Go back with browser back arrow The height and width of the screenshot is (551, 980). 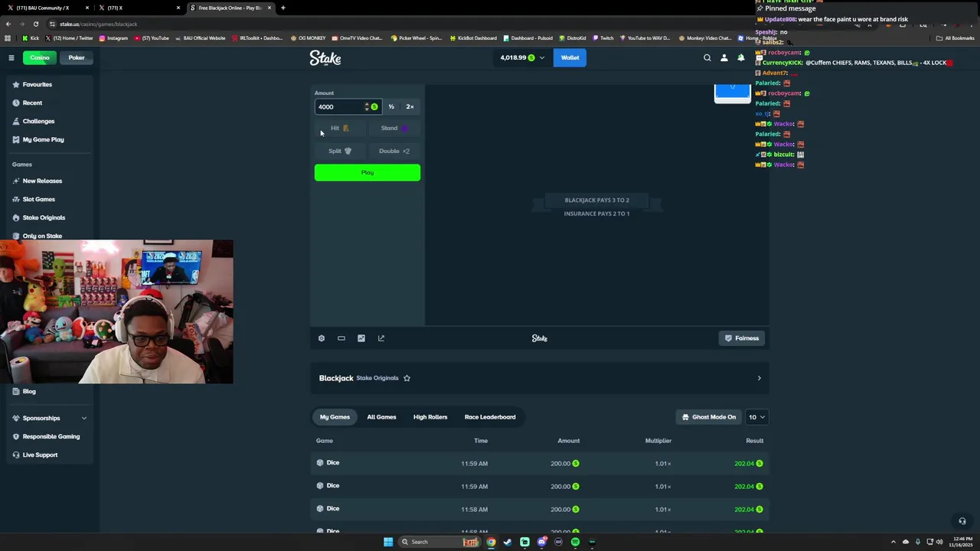[x=8, y=24]
